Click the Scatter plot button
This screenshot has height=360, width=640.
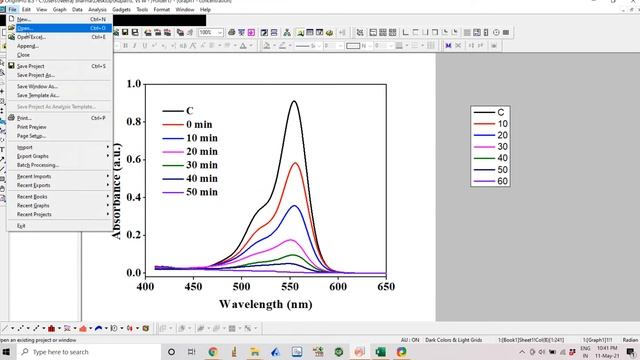click(20, 328)
